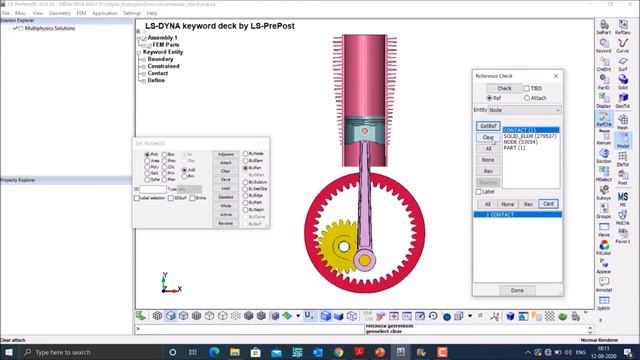Click the command line input field

point(249,329)
